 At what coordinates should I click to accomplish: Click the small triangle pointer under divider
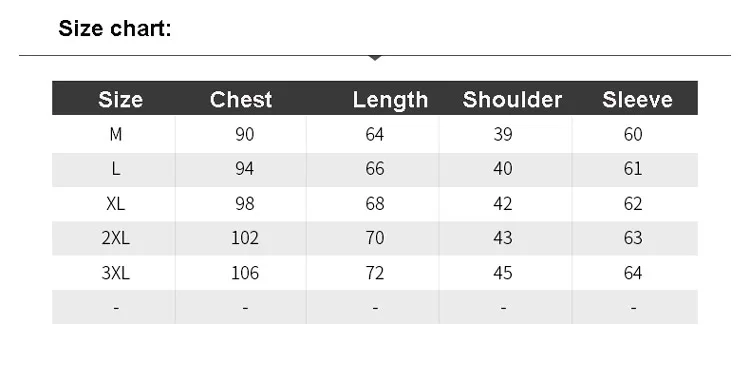(375, 58)
